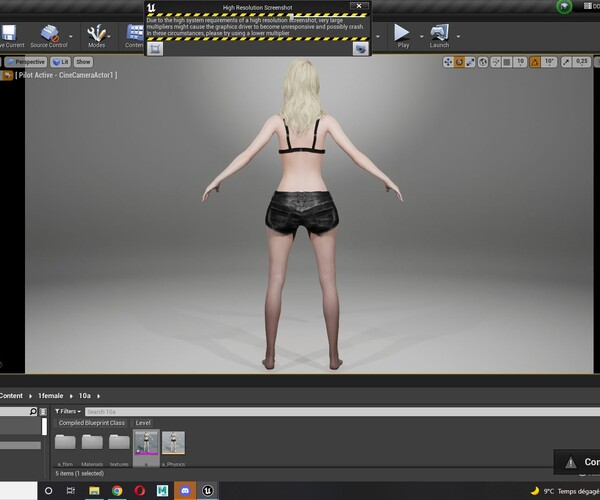Select the rotate gizmo mode
The height and width of the screenshot is (500, 600).
pyautogui.click(x=459, y=62)
